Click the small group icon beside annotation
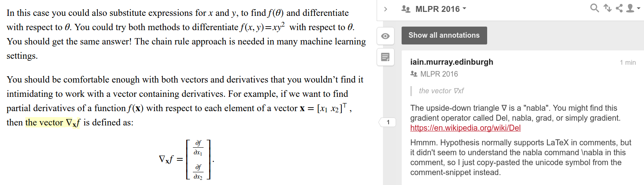This screenshot has width=644, height=185. tap(414, 74)
